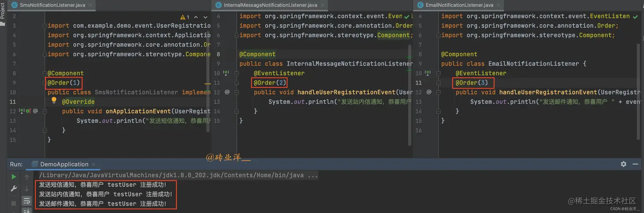The image size is (644, 213).
Task: Click the 发送短信通知 console output line
Action: pyautogui.click(x=102, y=184)
